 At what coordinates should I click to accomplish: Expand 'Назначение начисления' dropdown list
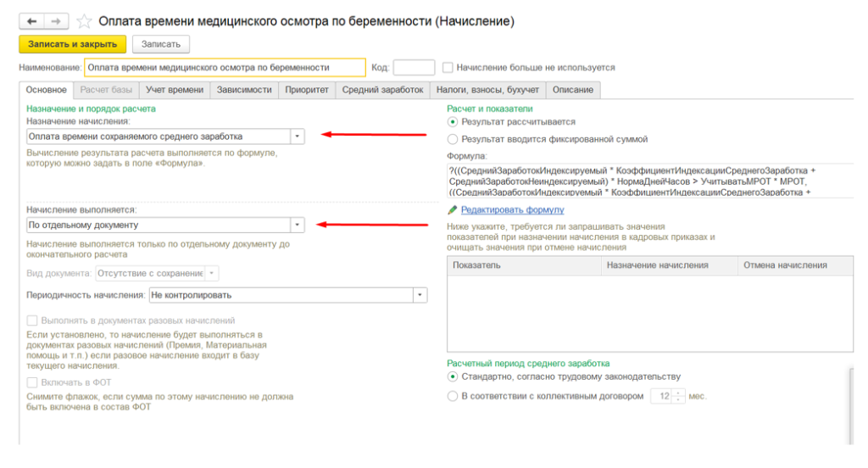point(297,136)
